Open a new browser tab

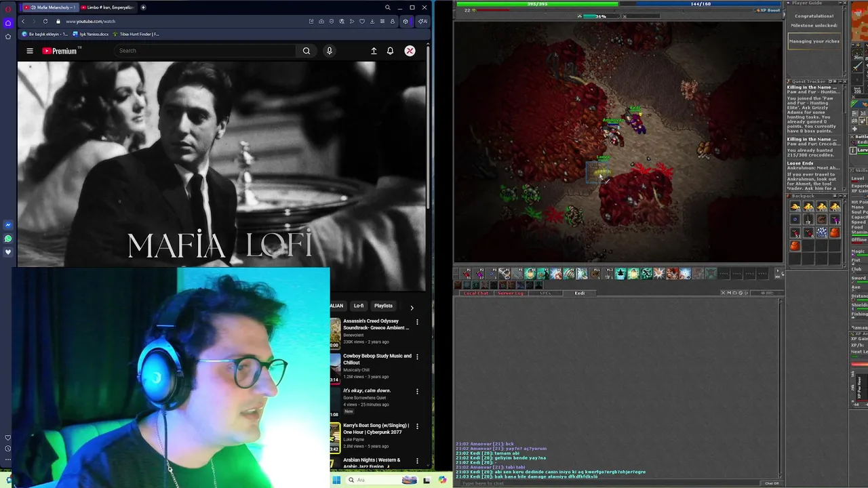coord(143,7)
